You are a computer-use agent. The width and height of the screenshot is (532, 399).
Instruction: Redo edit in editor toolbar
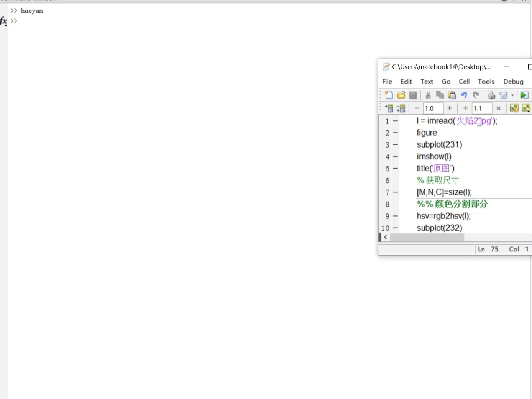476,95
